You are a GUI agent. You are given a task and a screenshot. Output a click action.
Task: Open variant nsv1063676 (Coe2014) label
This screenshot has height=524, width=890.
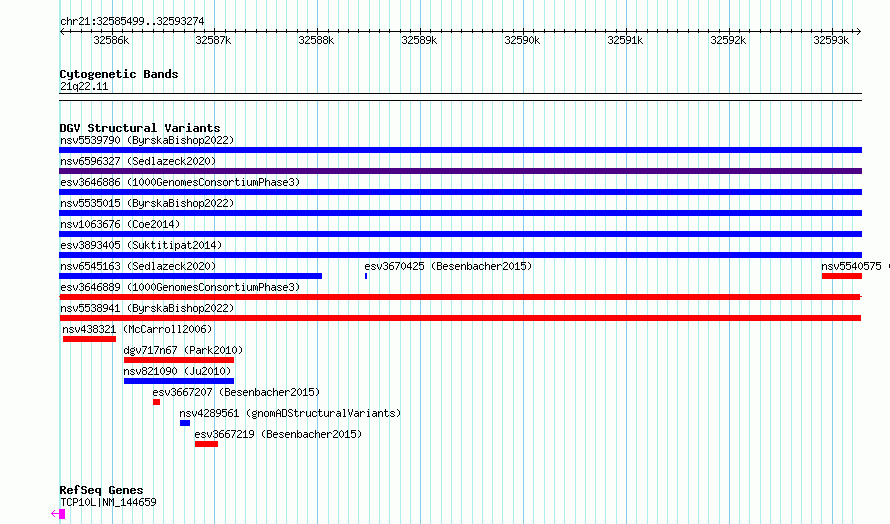(x=120, y=224)
